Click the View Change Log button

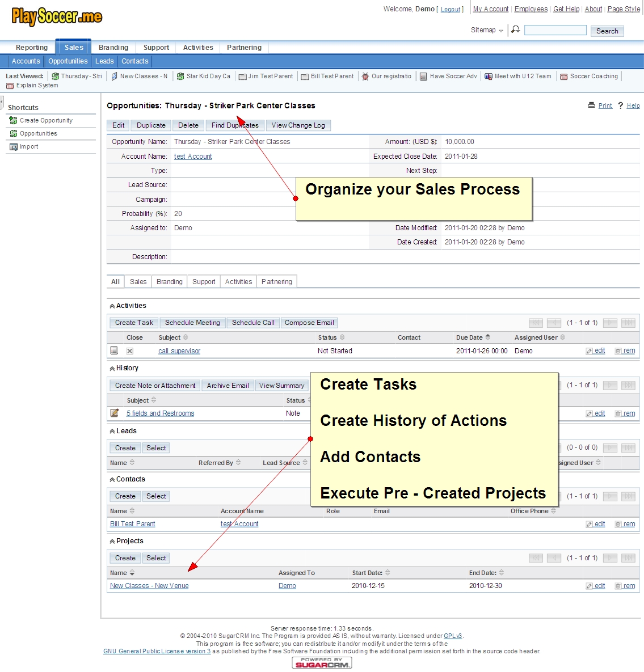coord(298,125)
